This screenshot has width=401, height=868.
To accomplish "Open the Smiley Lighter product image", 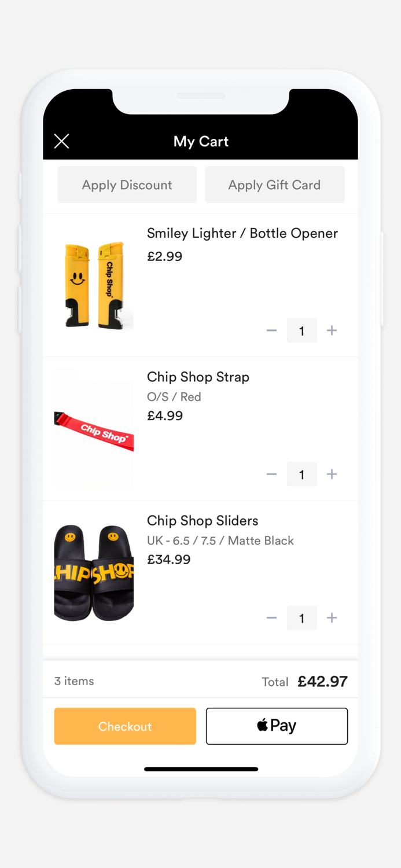I will (x=94, y=284).
